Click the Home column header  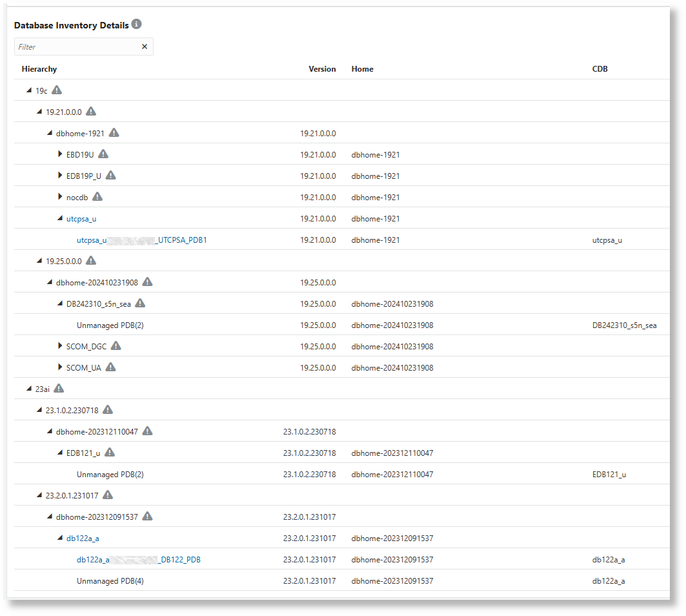pos(362,68)
